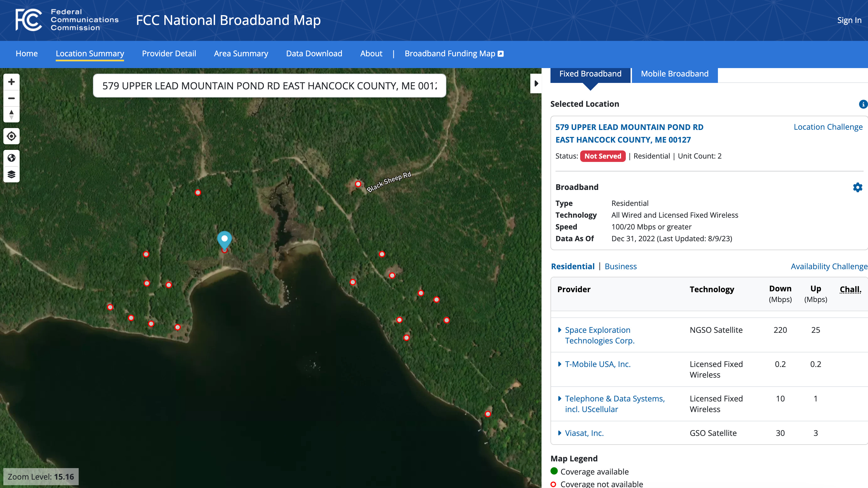868x488 pixels.
Task: Open Location Summary menu item
Action: pyautogui.click(x=90, y=54)
